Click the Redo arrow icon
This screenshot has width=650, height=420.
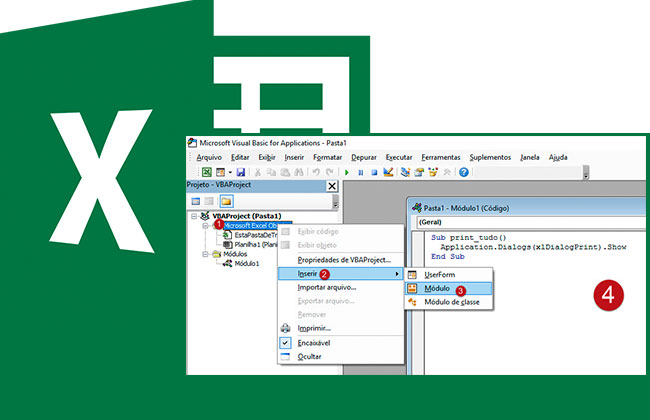[x=330, y=172]
